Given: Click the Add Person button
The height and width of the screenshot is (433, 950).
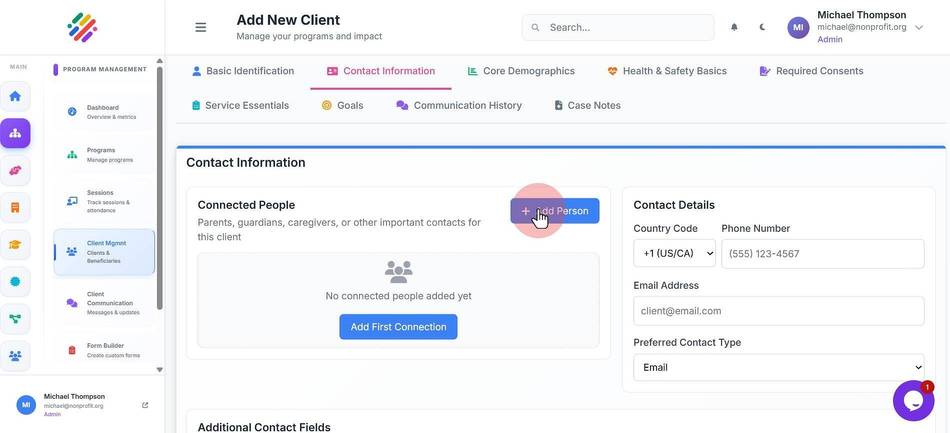Looking at the screenshot, I should pyautogui.click(x=554, y=211).
